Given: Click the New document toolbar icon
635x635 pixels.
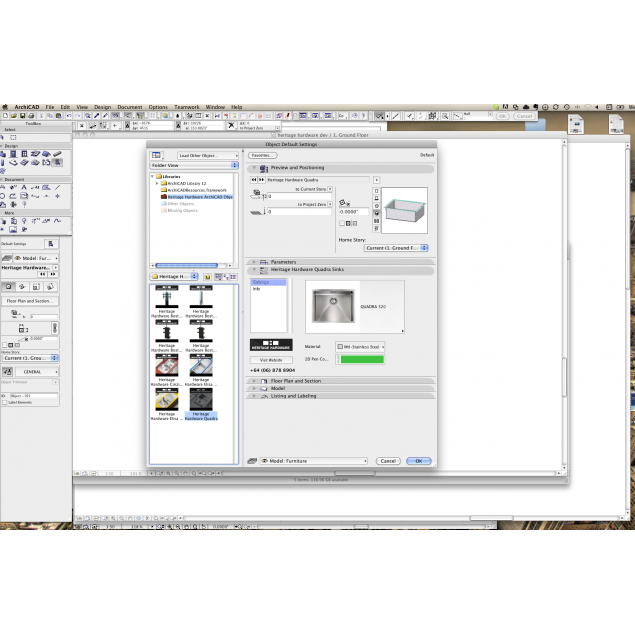Looking at the screenshot, I should pyautogui.click(x=5, y=116).
